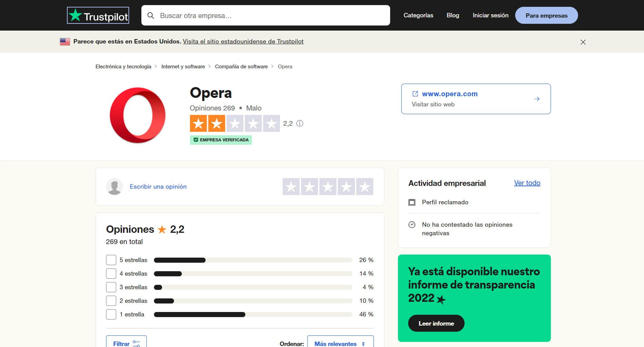Click the United States flag icon
The image size is (644, 347).
point(65,41)
